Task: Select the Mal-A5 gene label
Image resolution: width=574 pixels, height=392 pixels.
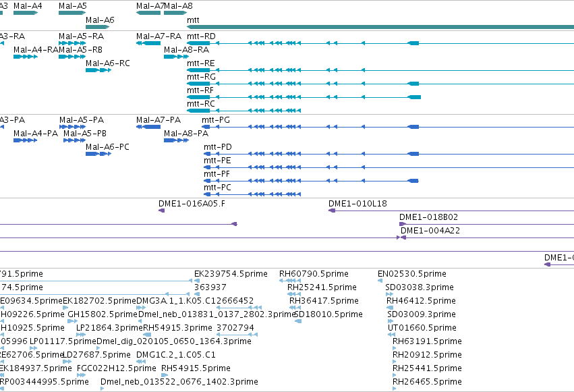Action: (x=72, y=6)
